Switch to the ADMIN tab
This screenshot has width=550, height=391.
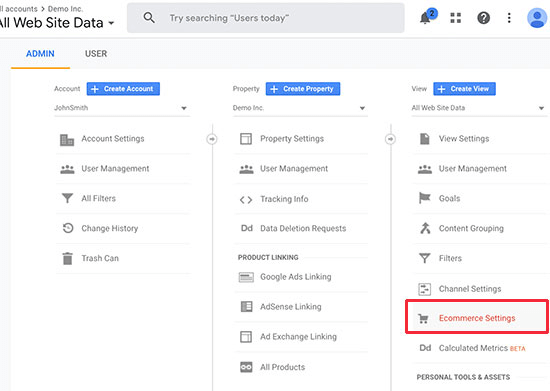(40, 54)
